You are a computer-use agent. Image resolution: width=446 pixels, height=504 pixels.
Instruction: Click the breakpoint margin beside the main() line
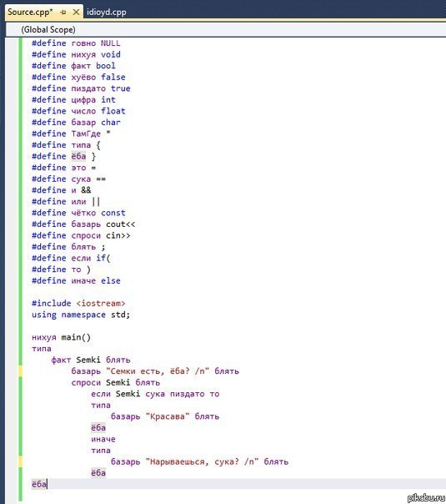point(12,337)
